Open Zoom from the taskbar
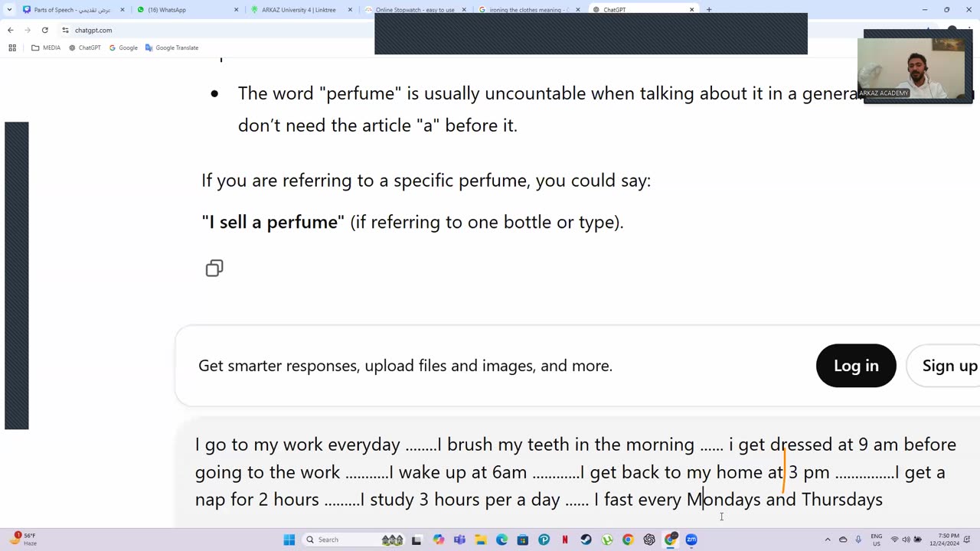This screenshot has height=551, width=980. click(691, 540)
